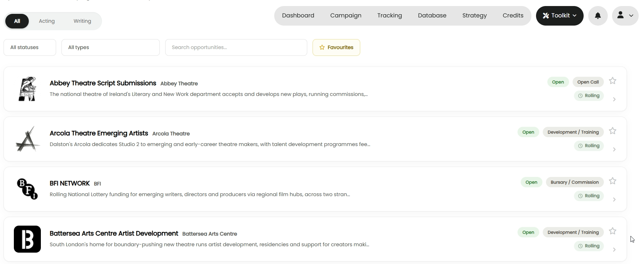This screenshot has height=264, width=644.
Task: Click Arcola row Development / Training tag
Action: coord(573,132)
